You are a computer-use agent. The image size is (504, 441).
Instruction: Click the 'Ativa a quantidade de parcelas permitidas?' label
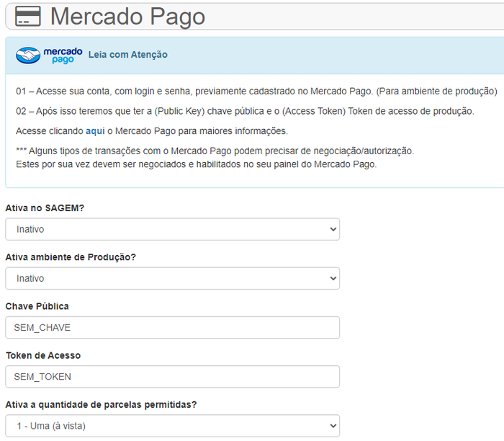tap(101, 405)
